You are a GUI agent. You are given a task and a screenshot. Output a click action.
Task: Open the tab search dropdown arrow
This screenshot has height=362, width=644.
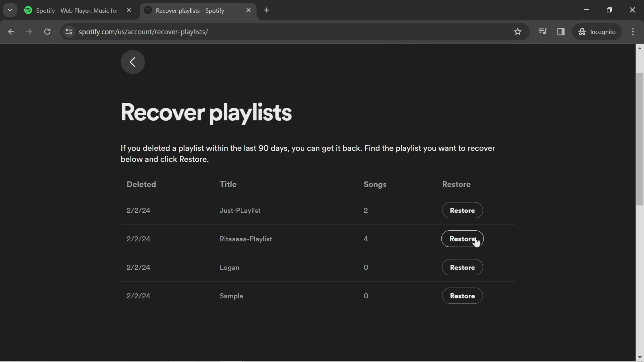(x=10, y=10)
